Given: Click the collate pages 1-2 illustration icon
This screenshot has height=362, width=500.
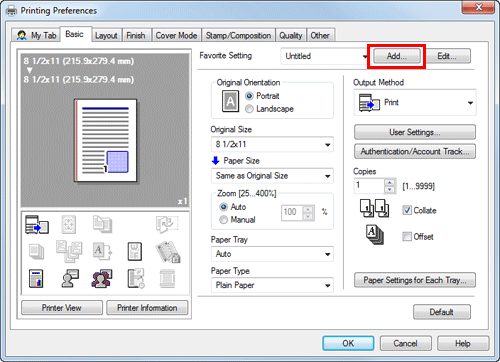Looking at the screenshot, I should point(374,208).
